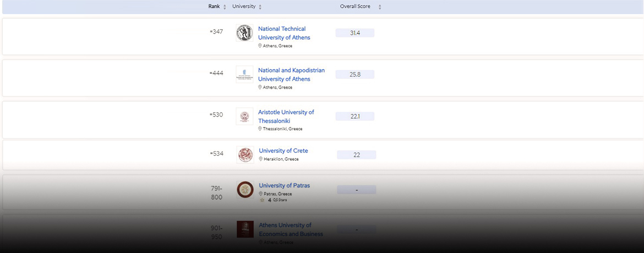Click the Overall Score column header label
Screen dimensions: 644x253
(x=355, y=7)
